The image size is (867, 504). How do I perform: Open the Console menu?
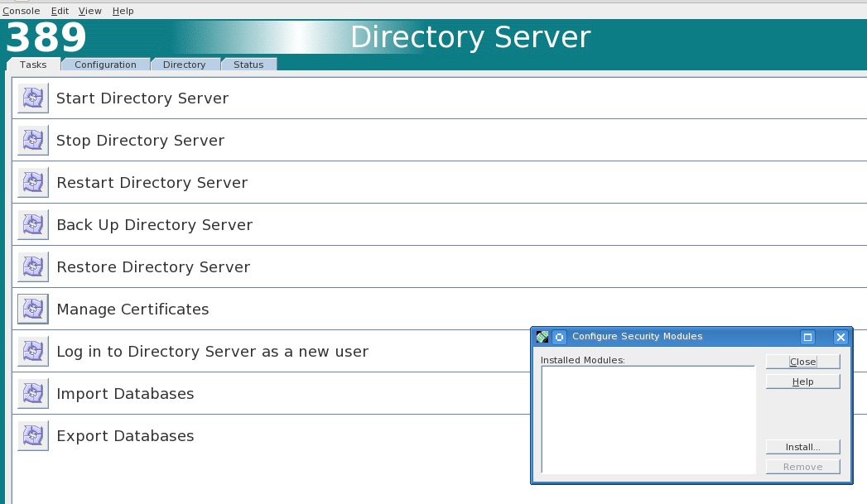tap(21, 11)
